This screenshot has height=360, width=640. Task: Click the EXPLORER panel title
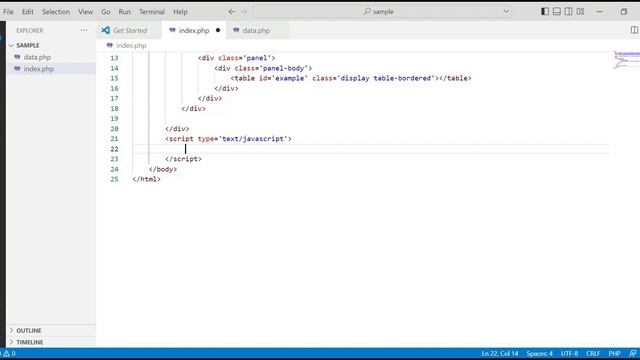[x=30, y=31]
